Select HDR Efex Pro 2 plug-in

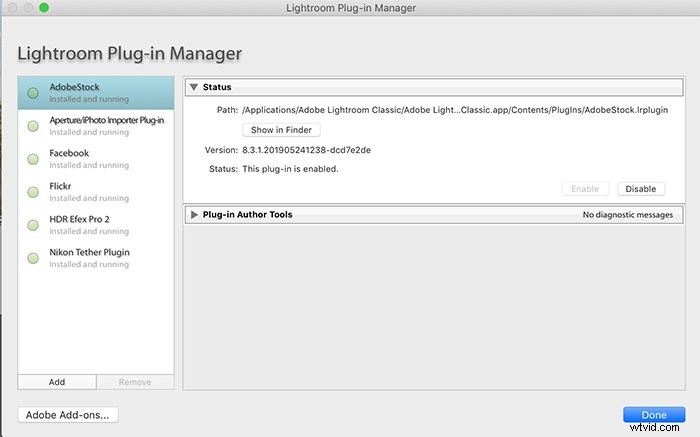(x=96, y=225)
